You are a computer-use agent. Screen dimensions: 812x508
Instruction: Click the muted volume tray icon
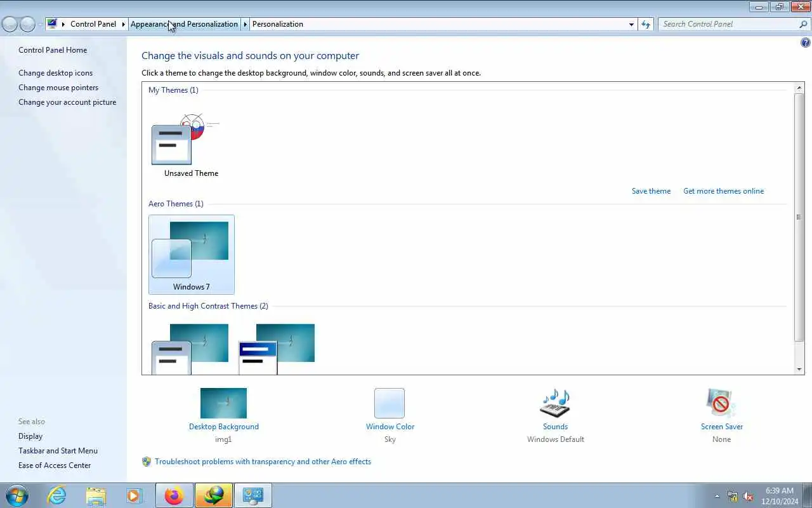coord(749,496)
